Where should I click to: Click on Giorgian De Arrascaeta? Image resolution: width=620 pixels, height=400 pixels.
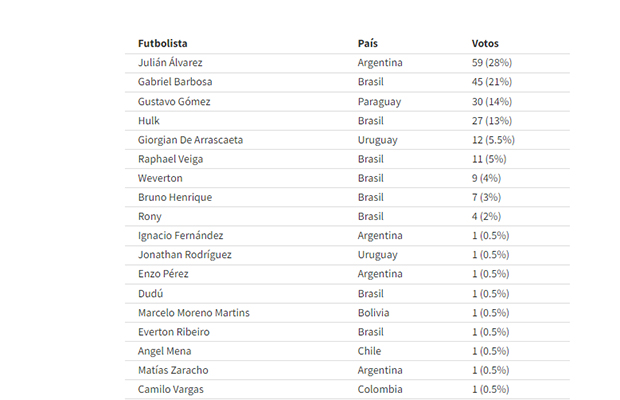pos(190,140)
